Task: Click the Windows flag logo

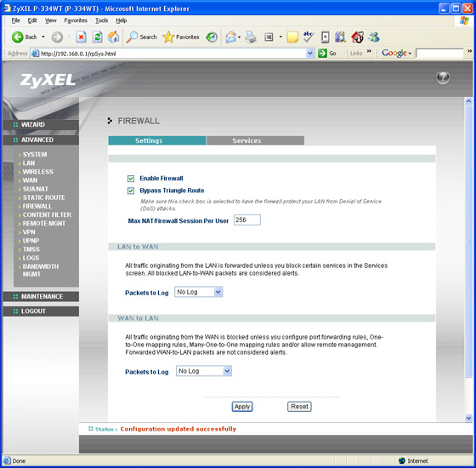Action: tap(464, 20)
